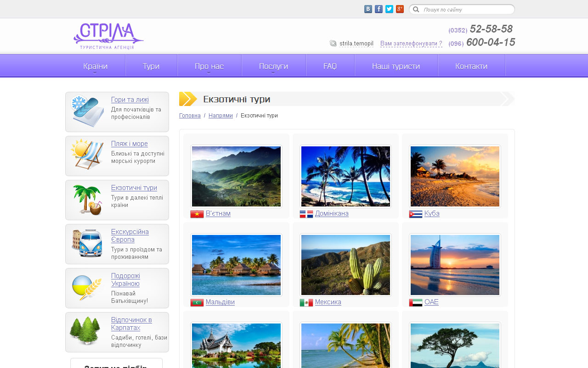Image resolution: width=588 pixels, height=368 pixels.
Task: Open the Пляж і море sidebar link
Action: tap(130, 144)
